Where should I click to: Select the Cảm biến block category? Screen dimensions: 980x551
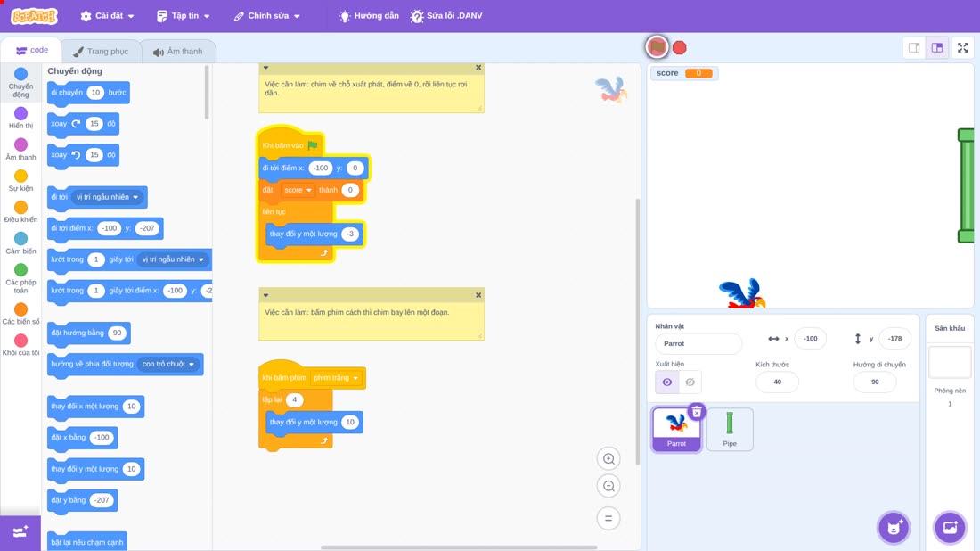20,243
